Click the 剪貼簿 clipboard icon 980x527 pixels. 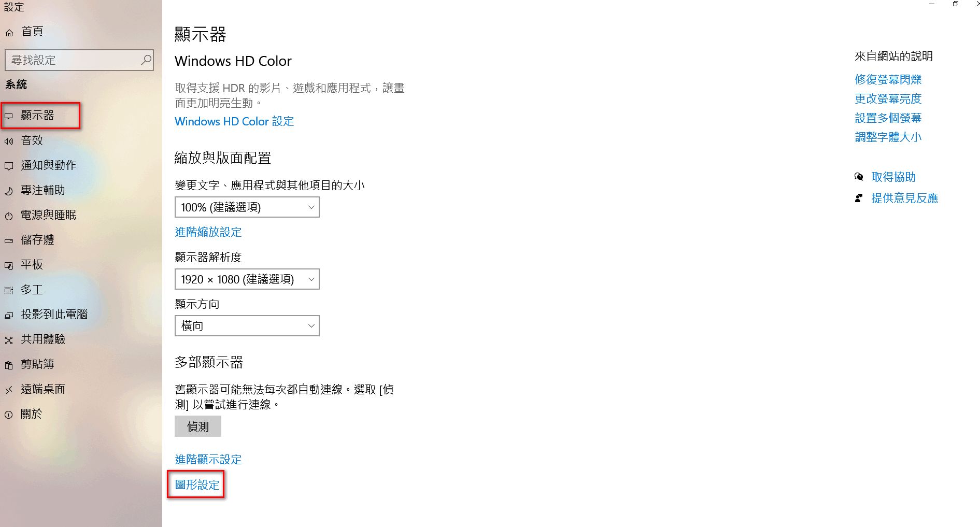pos(9,365)
